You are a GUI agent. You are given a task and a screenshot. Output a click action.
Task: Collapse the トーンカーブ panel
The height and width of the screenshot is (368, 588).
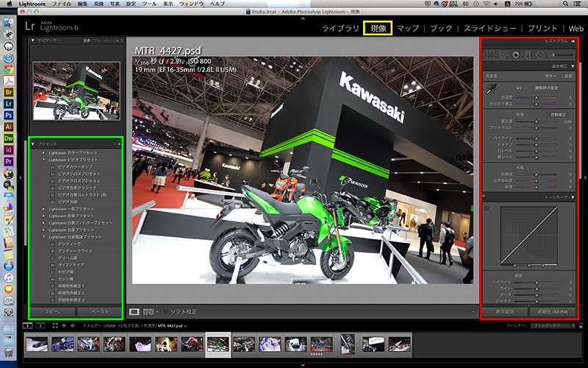pyautogui.click(x=573, y=197)
